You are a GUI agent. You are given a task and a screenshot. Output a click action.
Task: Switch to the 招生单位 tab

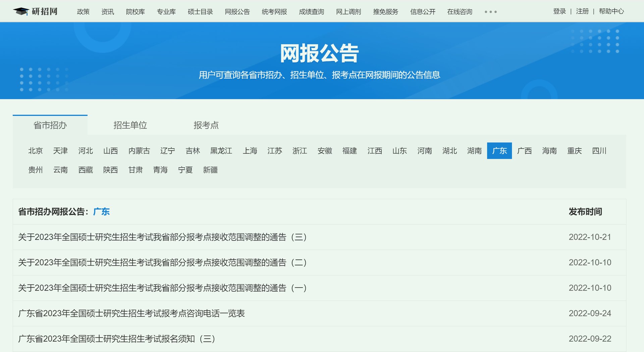click(130, 125)
